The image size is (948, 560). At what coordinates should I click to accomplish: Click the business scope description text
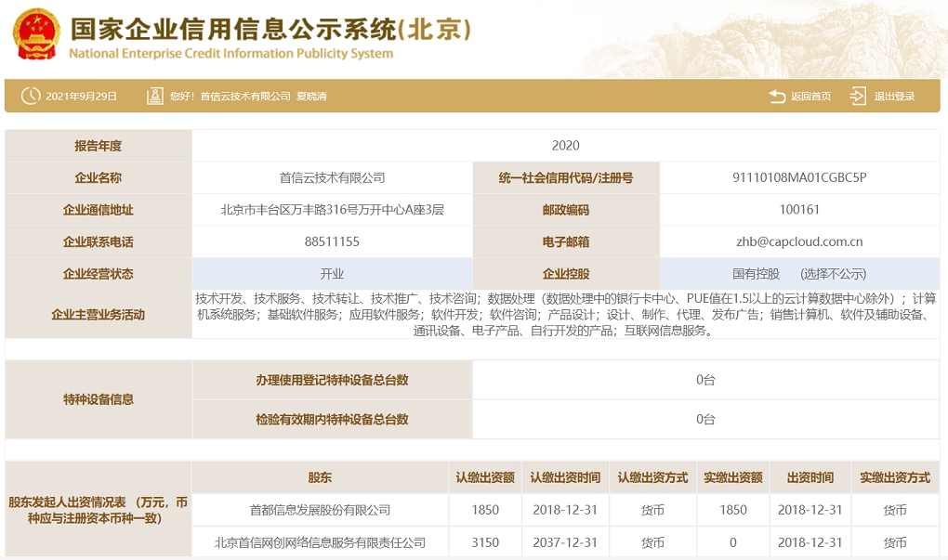[565, 314]
